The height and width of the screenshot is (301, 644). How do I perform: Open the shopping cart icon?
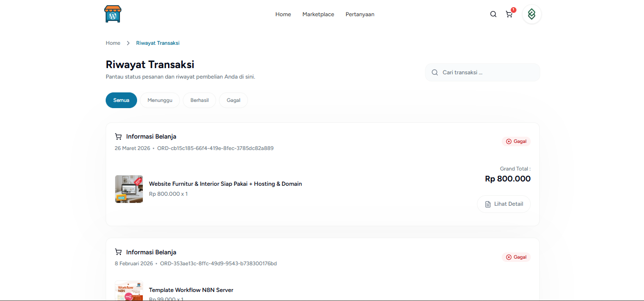[x=509, y=14]
